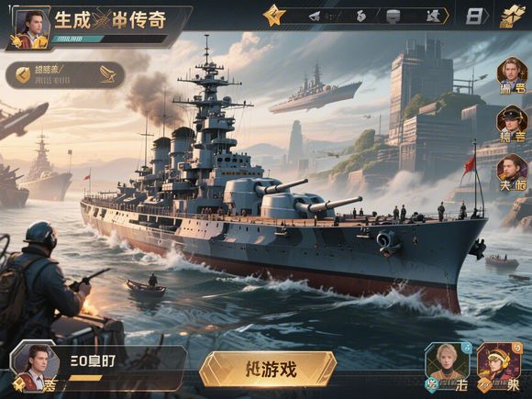Click the paper plane icon in top bar
This screenshot has height=399, width=532.
click(x=315, y=16)
